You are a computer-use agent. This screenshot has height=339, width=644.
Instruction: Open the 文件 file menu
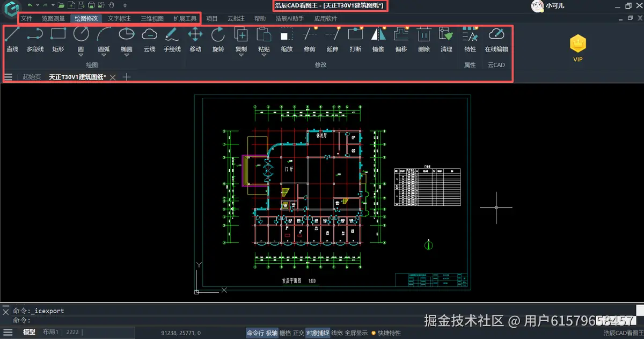(x=27, y=18)
